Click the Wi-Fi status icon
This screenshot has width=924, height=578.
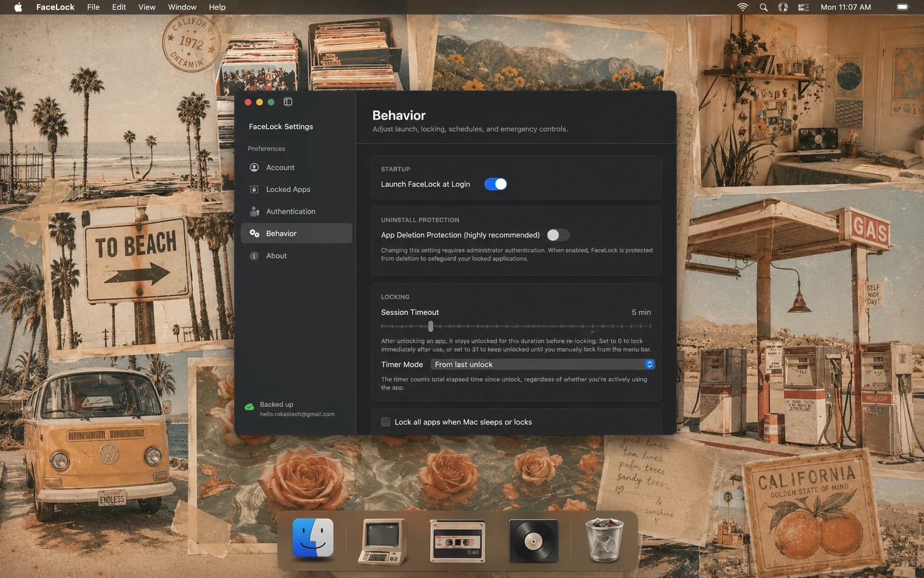[x=742, y=7]
